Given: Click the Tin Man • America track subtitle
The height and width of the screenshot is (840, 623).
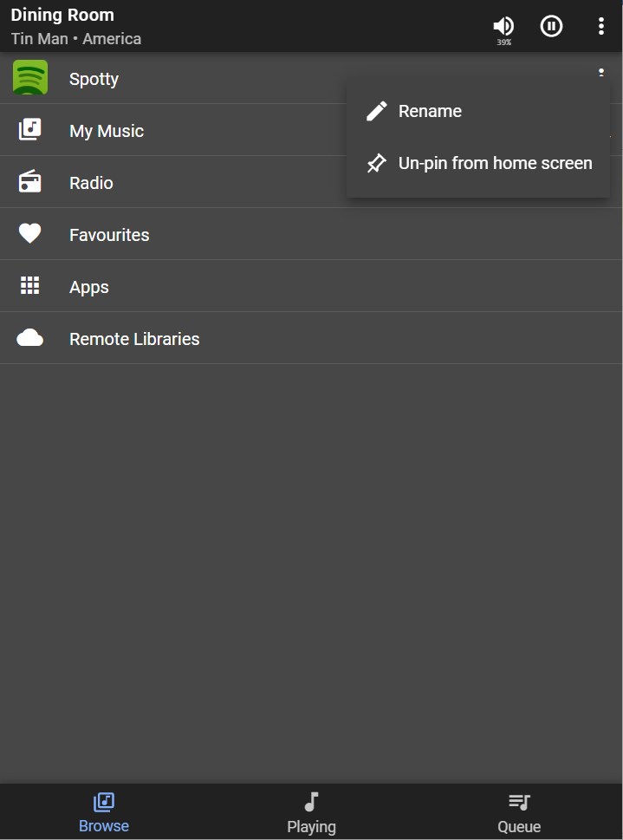Looking at the screenshot, I should 76,39.
